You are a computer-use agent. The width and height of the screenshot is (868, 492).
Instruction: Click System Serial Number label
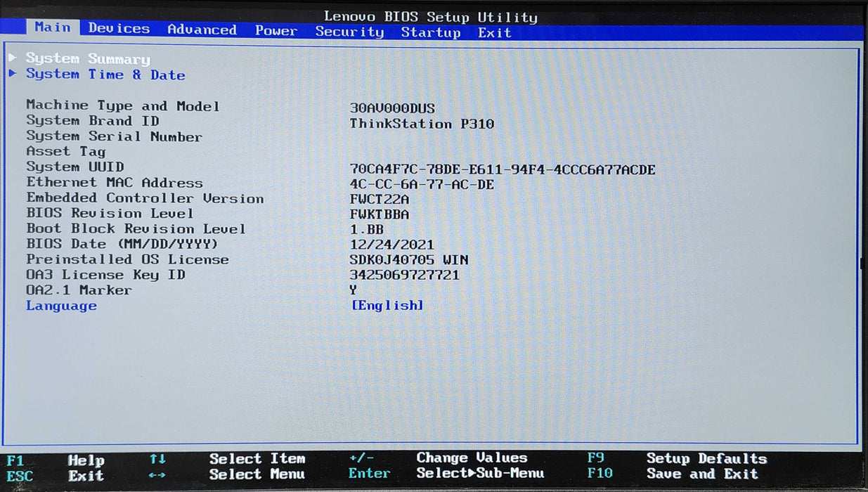point(114,136)
